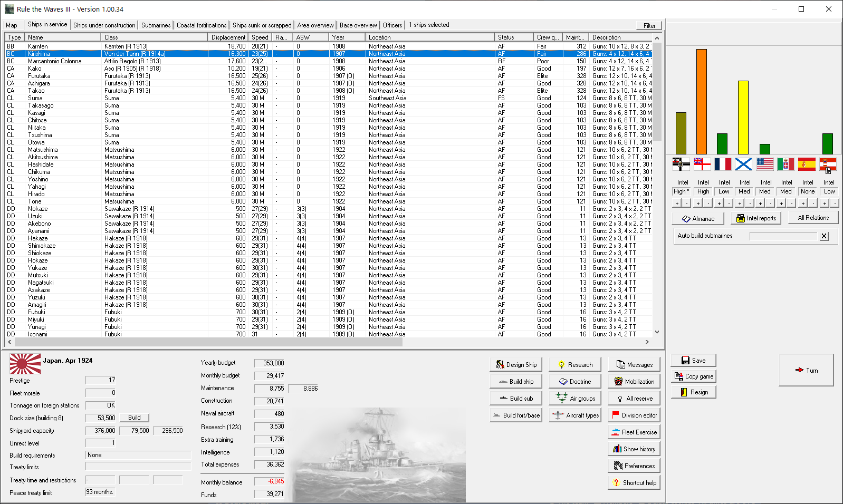Open the Area overview tab
Screen dimensions: 843x504
(x=315, y=25)
